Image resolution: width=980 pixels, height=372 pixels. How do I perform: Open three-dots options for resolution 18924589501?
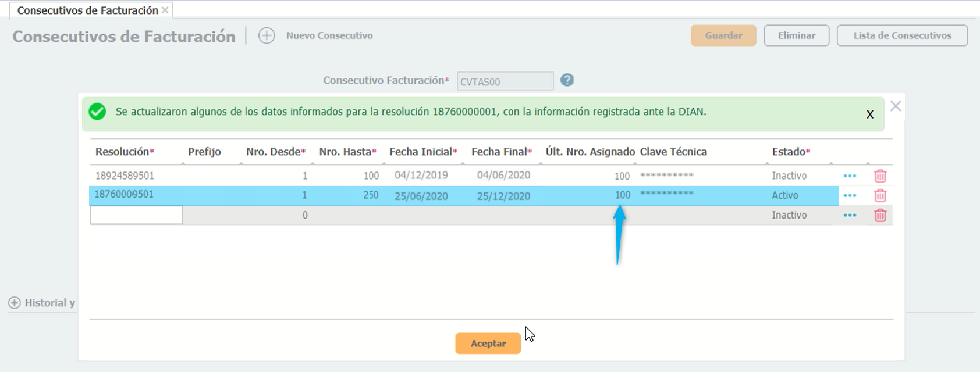(x=850, y=176)
